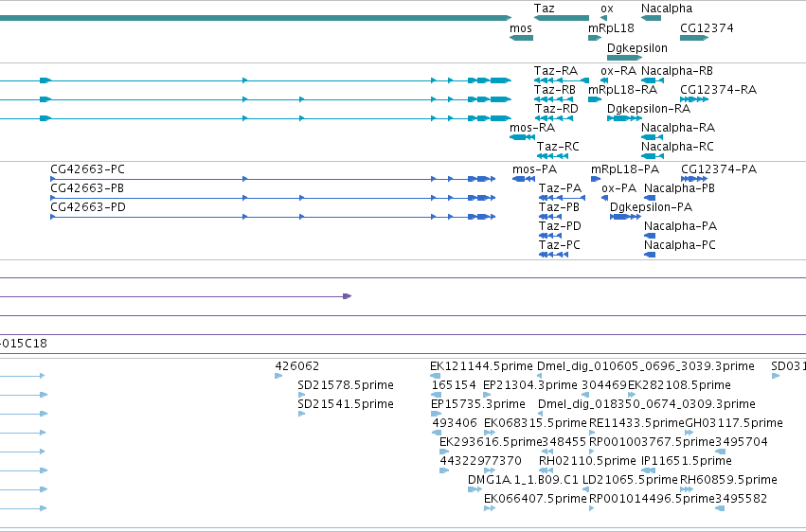Click the purple clone arrowhead end
This screenshot has width=806, height=532.
pyautogui.click(x=348, y=296)
